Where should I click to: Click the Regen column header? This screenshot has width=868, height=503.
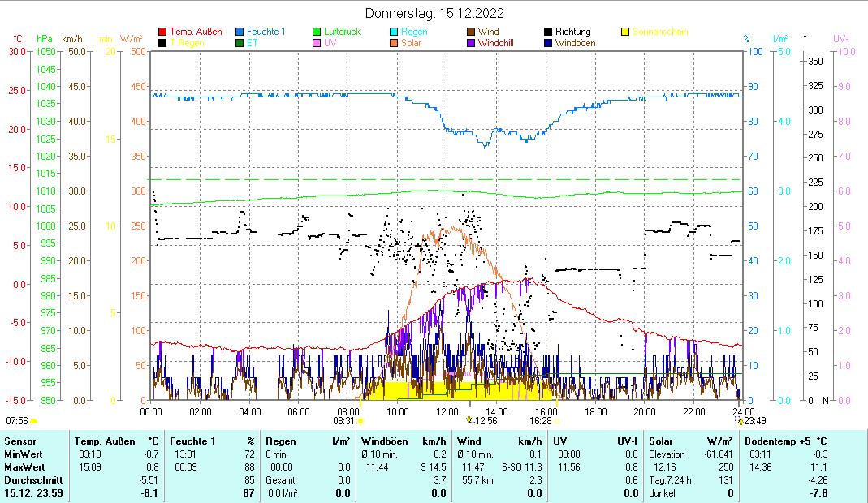click(283, 441)
